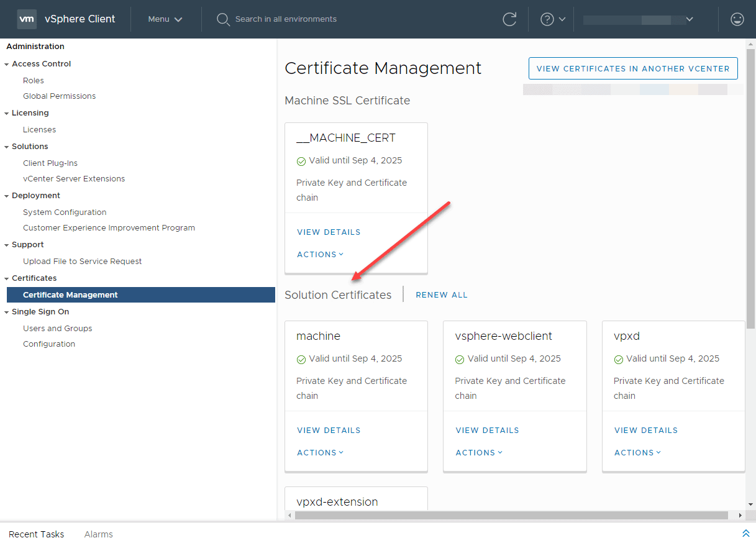
Task: Collapse the Certificates section
Action: point(6,278)
